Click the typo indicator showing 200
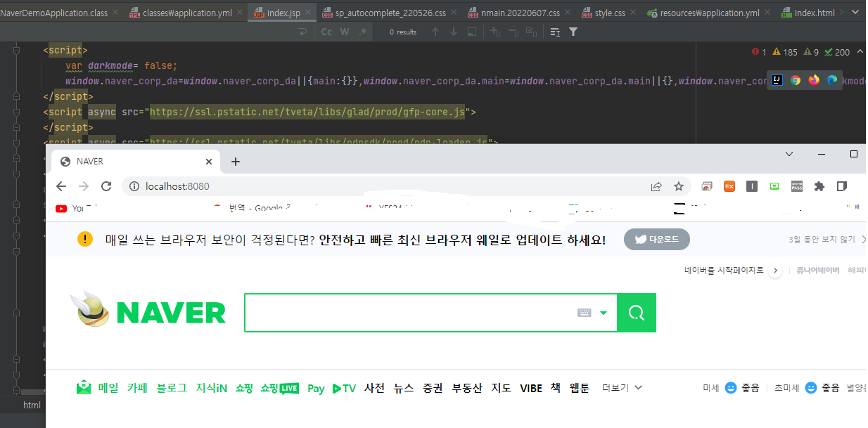Image resolution: width=868 pixels, height=428 pixels. tap(837, 52)
